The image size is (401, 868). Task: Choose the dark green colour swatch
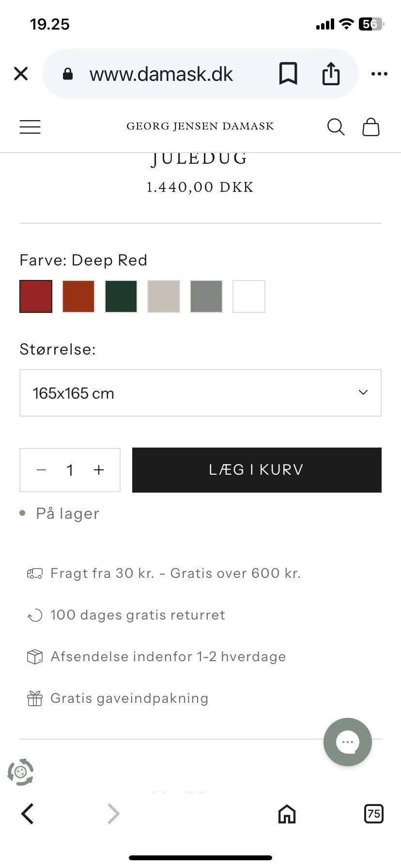pyautogui.click(x=121, y=296)
